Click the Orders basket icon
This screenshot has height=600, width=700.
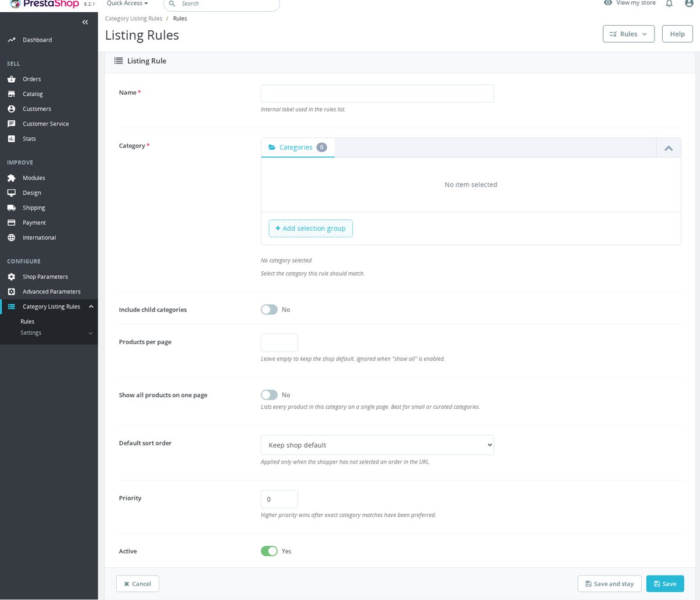click(11, 79)
